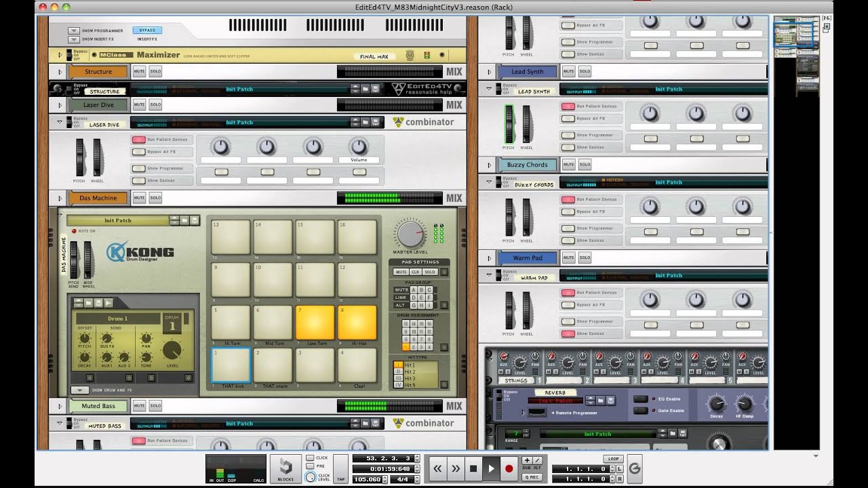The height and width of the screenshot is (488, 868).
Task: Toggle the Loop button
Action: click(x=613, y=459)
